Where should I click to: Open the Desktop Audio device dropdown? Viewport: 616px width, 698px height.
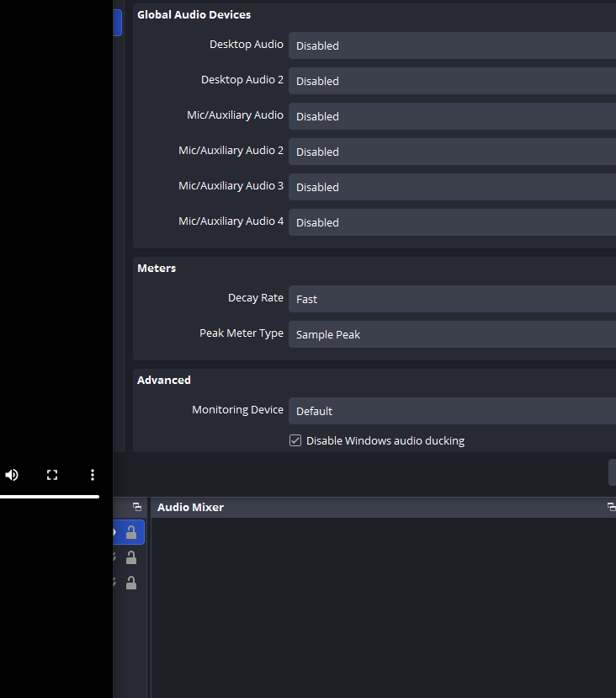(452, 45)
